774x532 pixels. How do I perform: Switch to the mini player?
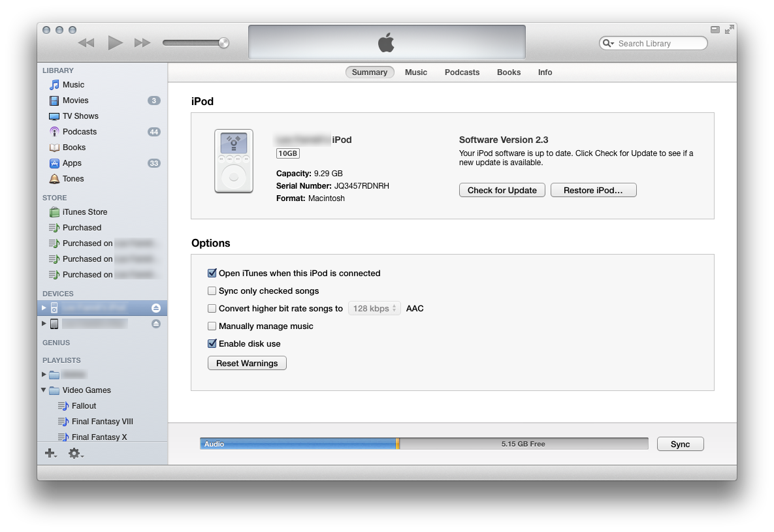(715, 29)
